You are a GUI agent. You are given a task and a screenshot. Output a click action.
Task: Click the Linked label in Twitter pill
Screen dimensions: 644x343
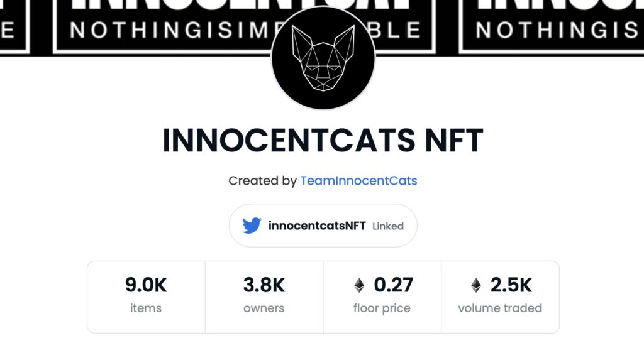point(387,226)
